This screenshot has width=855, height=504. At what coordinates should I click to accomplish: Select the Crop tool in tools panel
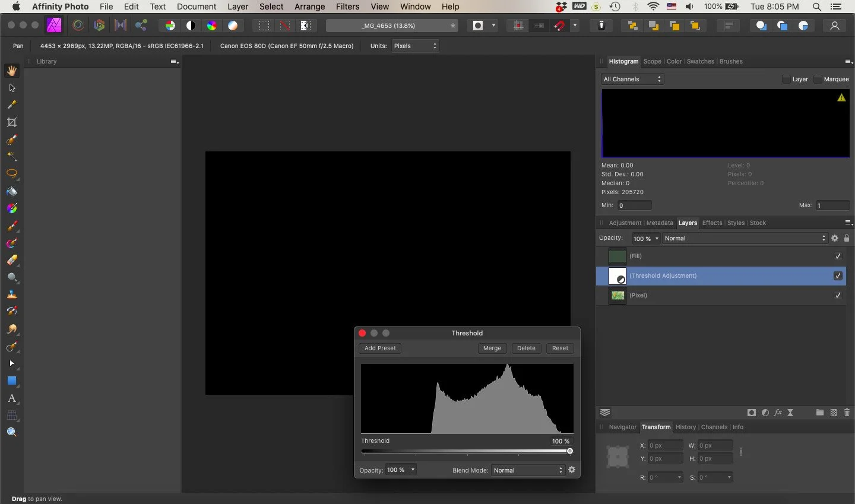pyautogui.click(x=12, y=122)
